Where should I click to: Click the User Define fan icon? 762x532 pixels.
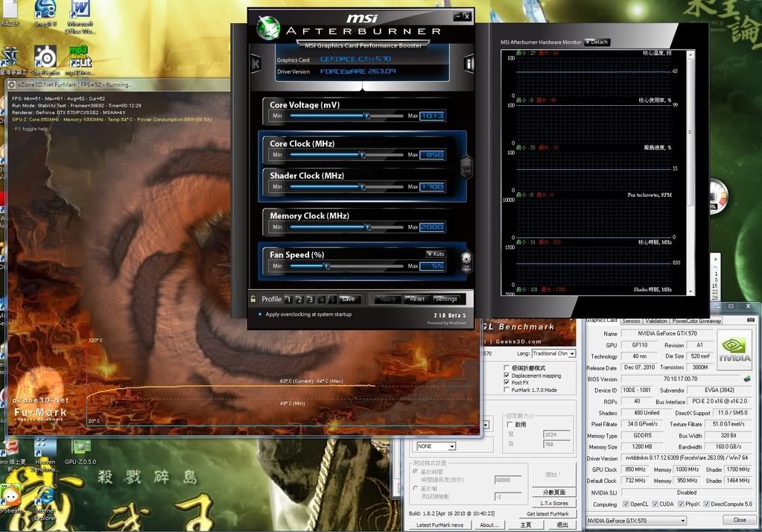point(466,262)
